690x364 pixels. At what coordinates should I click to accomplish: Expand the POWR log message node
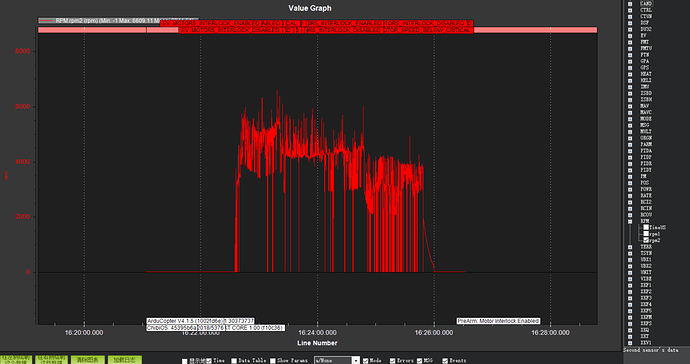(630, 189)
